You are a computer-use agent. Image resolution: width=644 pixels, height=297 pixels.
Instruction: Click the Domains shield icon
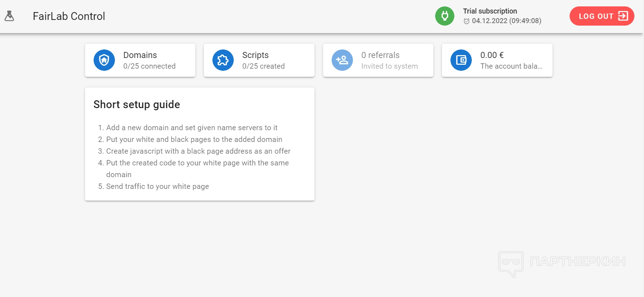[x=104, y=60]
